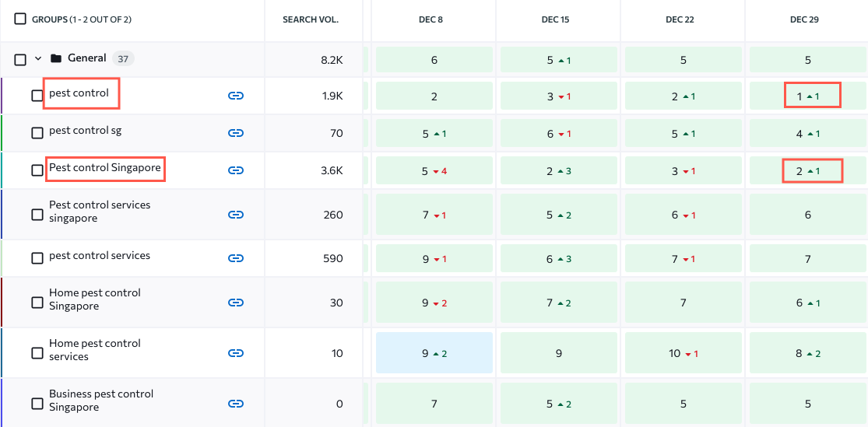Select checkbox for Pest control services singapore
This screenshot has width=868, height=427.
[37, 215]
